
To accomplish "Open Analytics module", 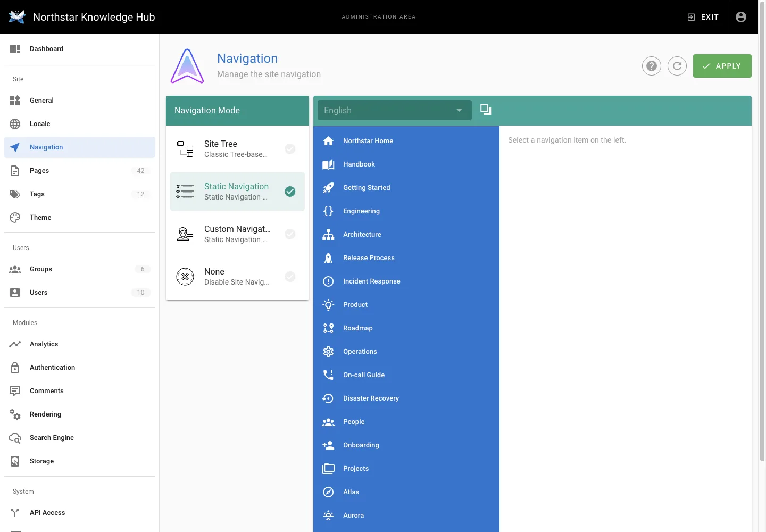I will coord(80,344).
